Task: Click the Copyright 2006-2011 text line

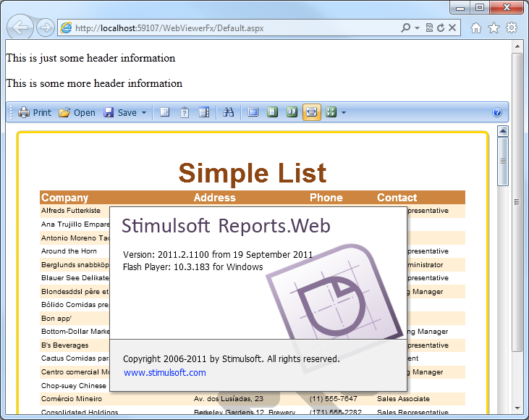Action: pos(231,359)
